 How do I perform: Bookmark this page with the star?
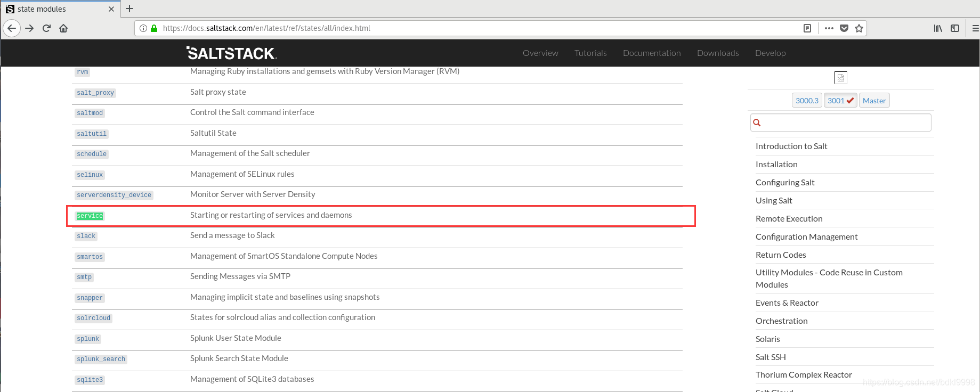click(x=859, y=28)
